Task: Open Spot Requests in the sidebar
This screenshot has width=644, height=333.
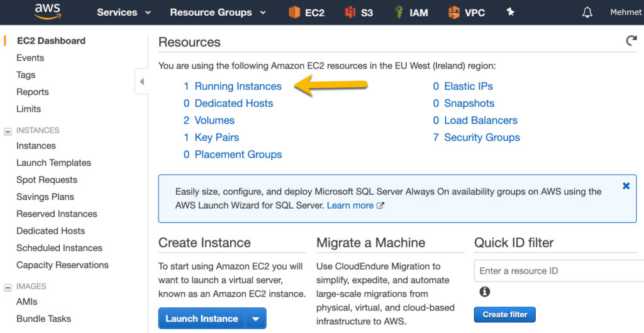Action: [x=47, y=180]
